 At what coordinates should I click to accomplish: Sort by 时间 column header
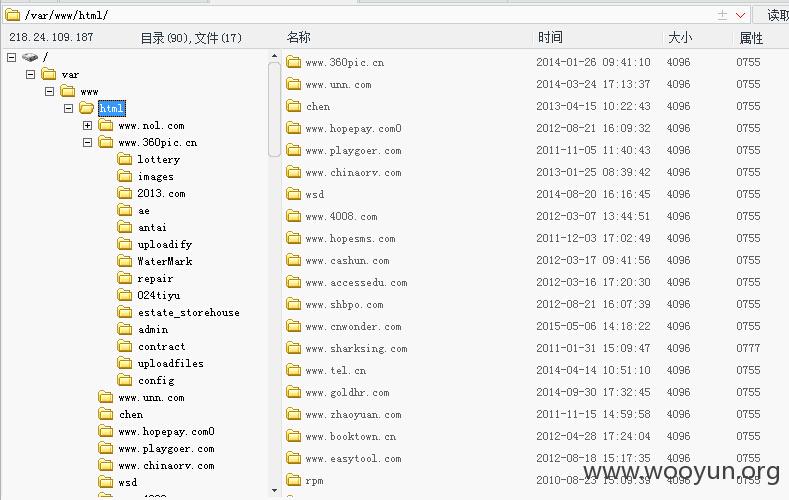(550, 37)
